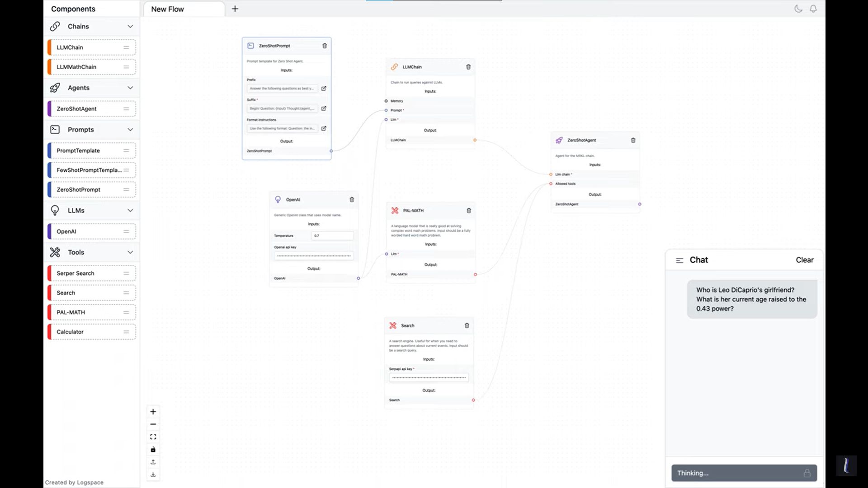The image size is (868, 488).
Task: Click the Temperature slider input field
Action: (x=333, y=235)
